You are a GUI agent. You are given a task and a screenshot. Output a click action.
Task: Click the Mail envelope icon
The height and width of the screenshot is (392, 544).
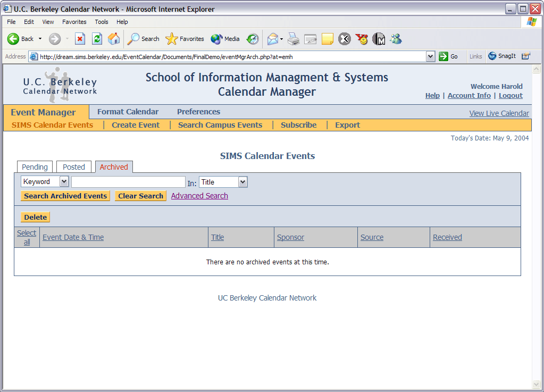pos(273,39)
